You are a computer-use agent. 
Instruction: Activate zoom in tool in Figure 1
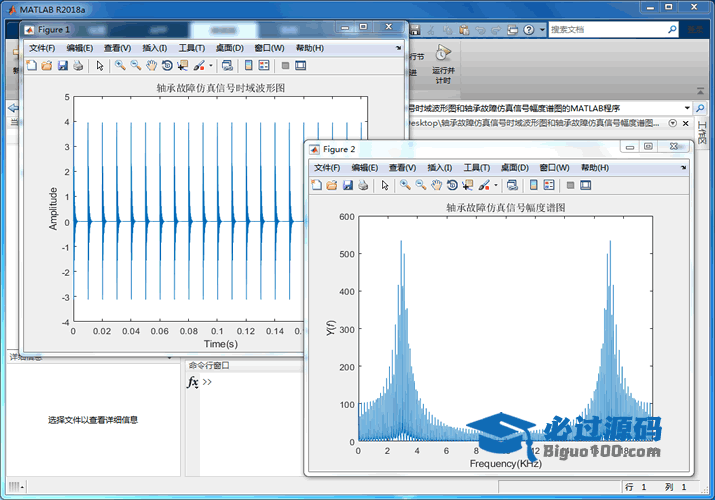click(120, 66)
